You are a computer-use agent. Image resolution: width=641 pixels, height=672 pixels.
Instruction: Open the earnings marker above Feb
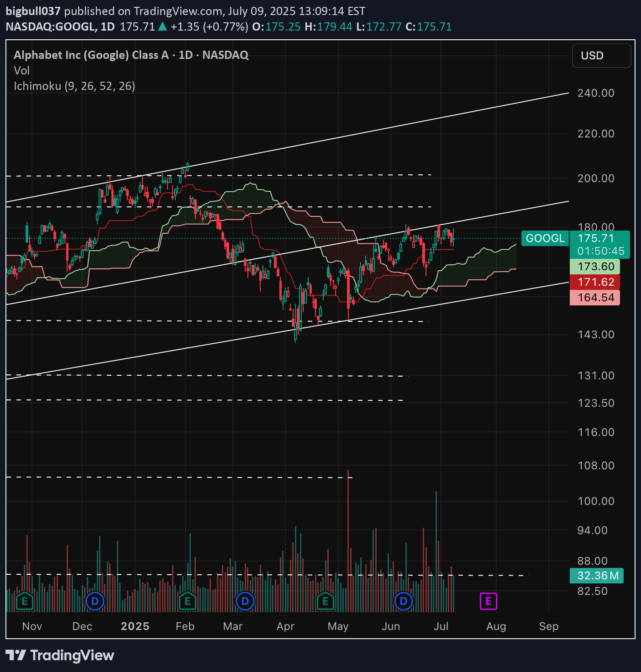[187, 601]
